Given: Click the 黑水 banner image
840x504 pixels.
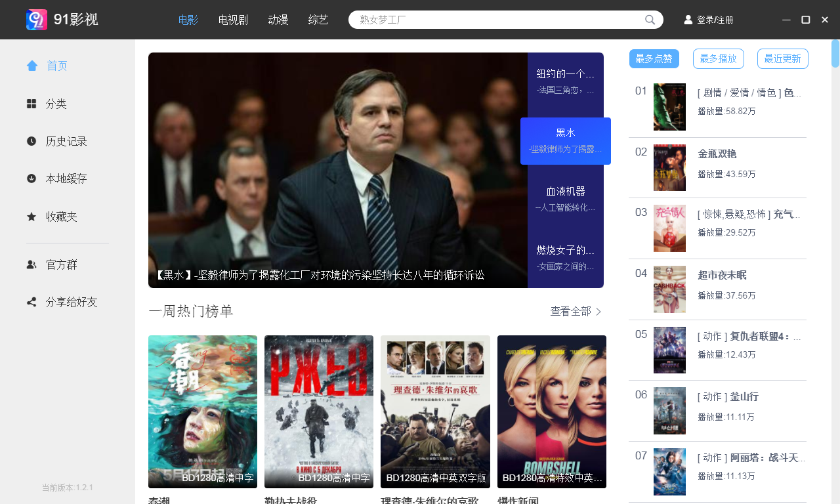Looking at the screenshot, I should [x=338, y=170].
